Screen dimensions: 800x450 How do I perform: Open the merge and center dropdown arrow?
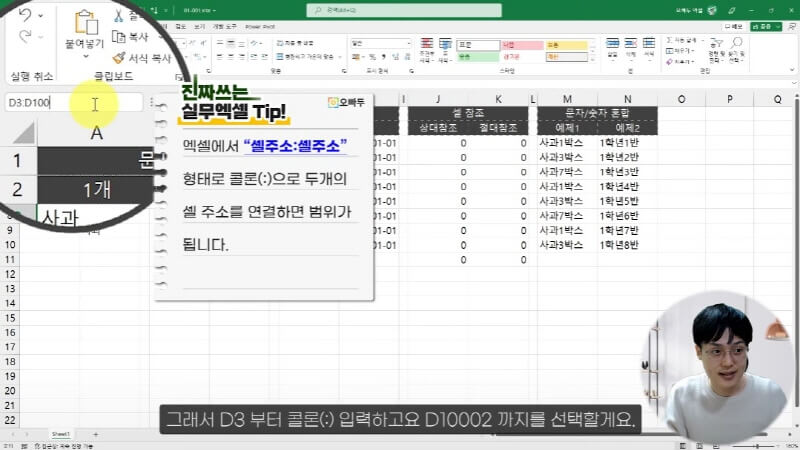tap(340, 57)
